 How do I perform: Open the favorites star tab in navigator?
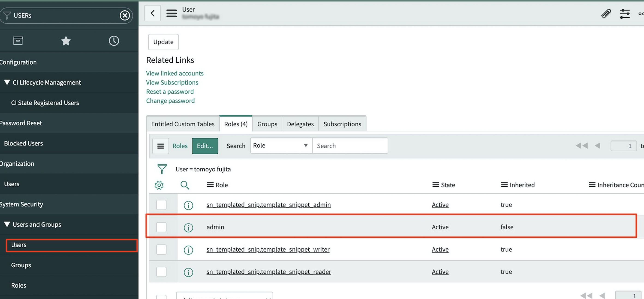point(66,41)
